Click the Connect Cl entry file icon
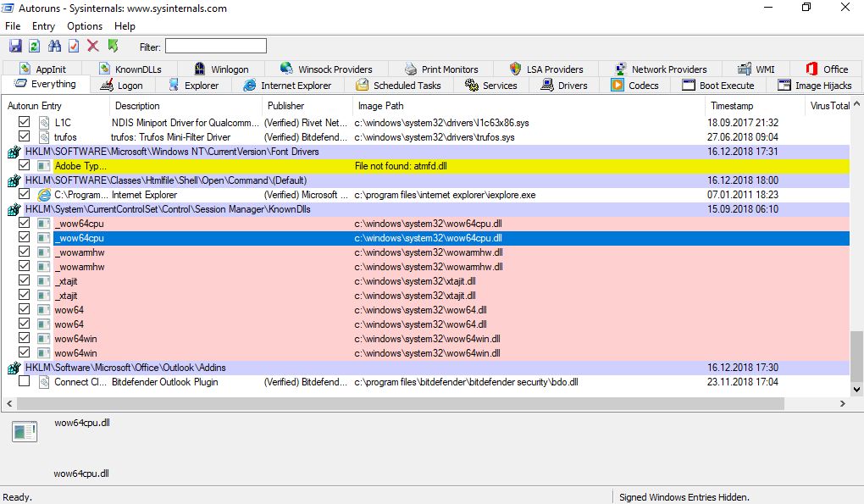The image size is (864, 504). pyautogui.click(x=44, y=382)
